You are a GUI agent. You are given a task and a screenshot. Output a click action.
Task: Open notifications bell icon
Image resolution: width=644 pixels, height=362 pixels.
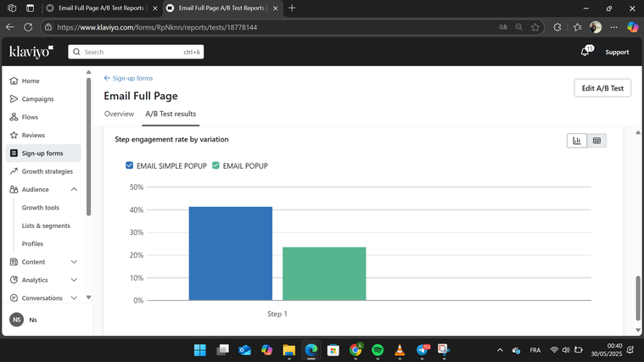pos(585,52)
